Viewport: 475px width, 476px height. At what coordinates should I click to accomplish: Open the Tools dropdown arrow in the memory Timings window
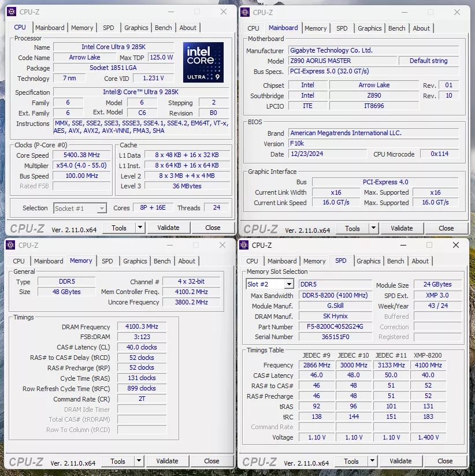139,461
